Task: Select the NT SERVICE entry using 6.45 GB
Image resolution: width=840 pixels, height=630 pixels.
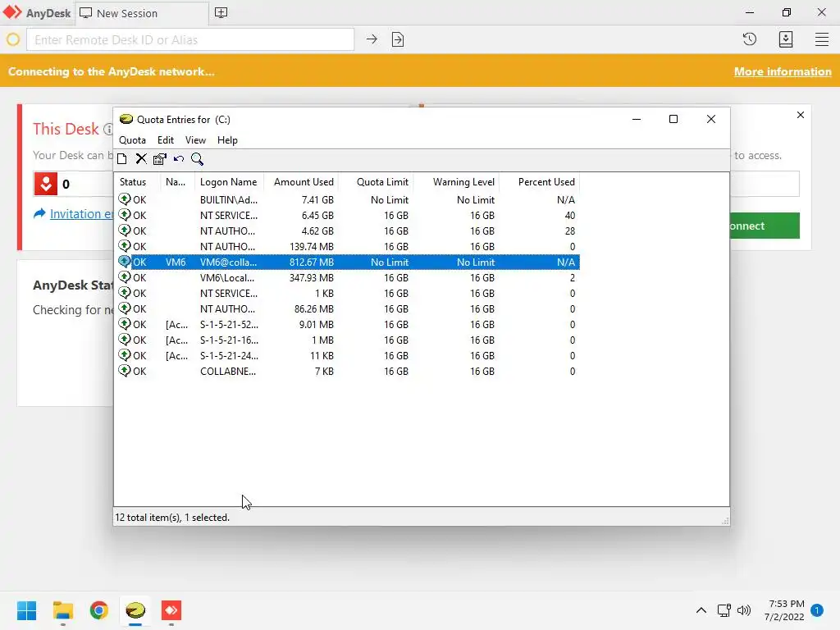Action: pyautogui.click(x=347, y=216)
